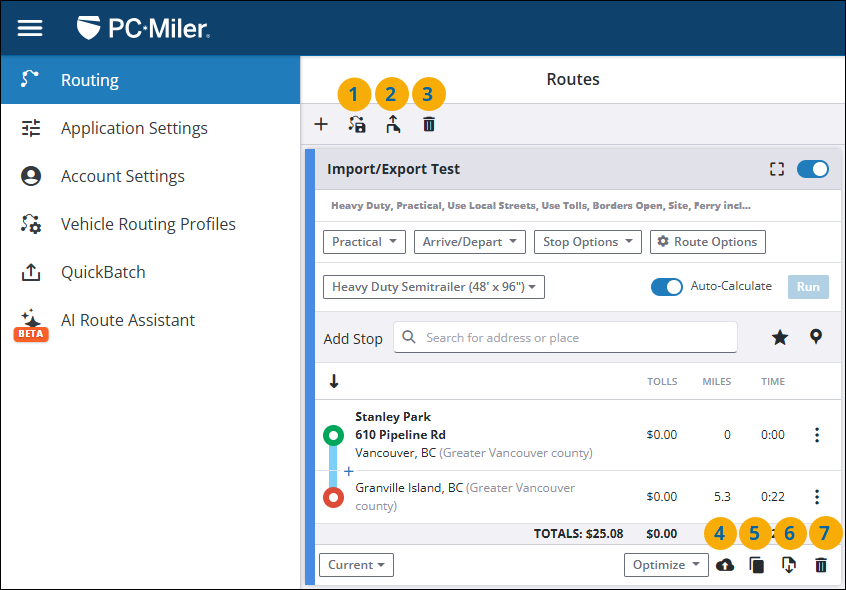The image size is (846, 590).
Task: Open Vehicle Routing Profiles in the sidebar
Action: coord(148,224)
